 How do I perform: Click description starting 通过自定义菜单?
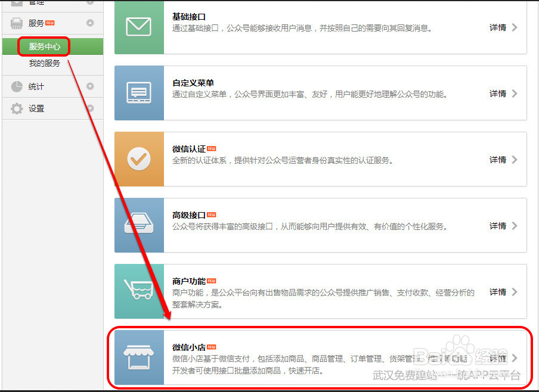tap(309, 94)
